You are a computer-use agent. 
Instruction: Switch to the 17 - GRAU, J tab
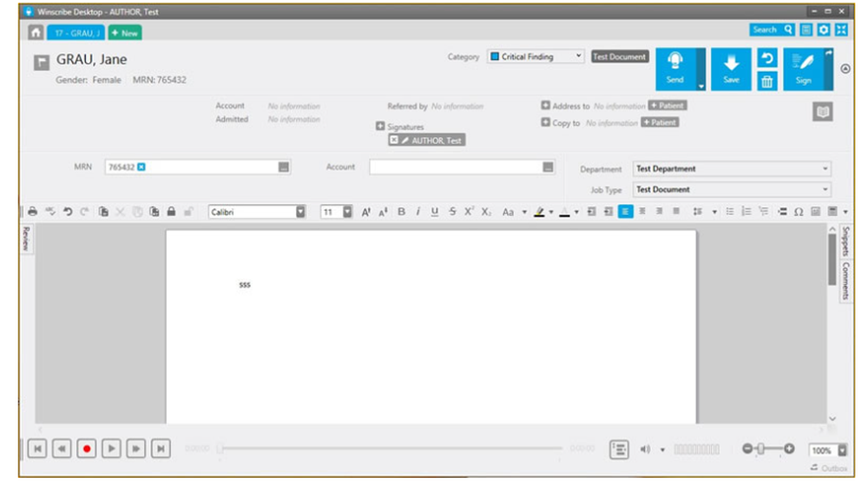(76, 33)
